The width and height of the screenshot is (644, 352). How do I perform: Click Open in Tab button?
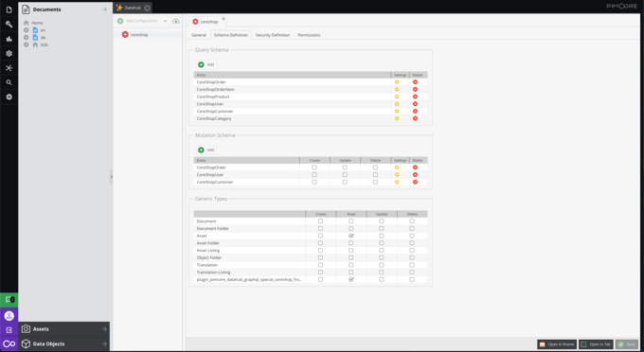[x=596, y=344]
